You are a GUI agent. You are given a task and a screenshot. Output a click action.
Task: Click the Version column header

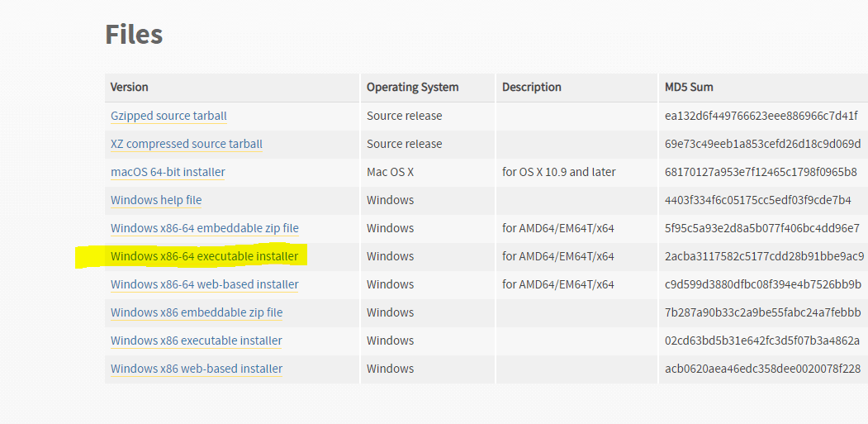click(130, 87)
